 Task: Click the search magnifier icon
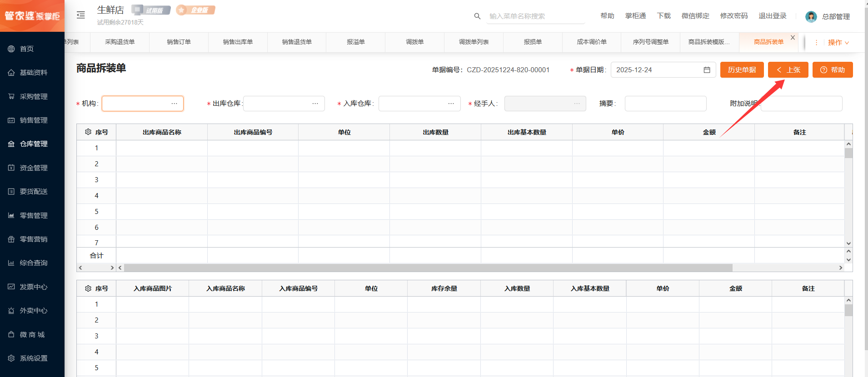pyautogui.click(x=477, y=16)
